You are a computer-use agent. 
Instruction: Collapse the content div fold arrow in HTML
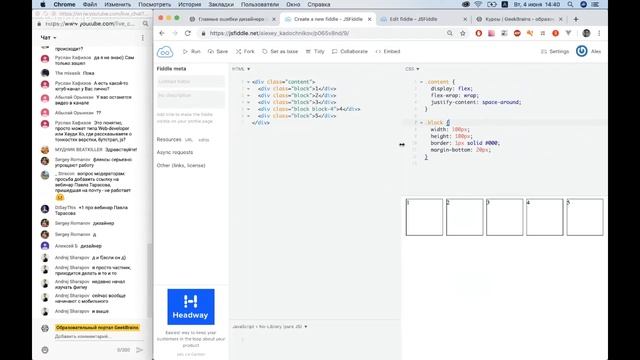click(248, 82)
